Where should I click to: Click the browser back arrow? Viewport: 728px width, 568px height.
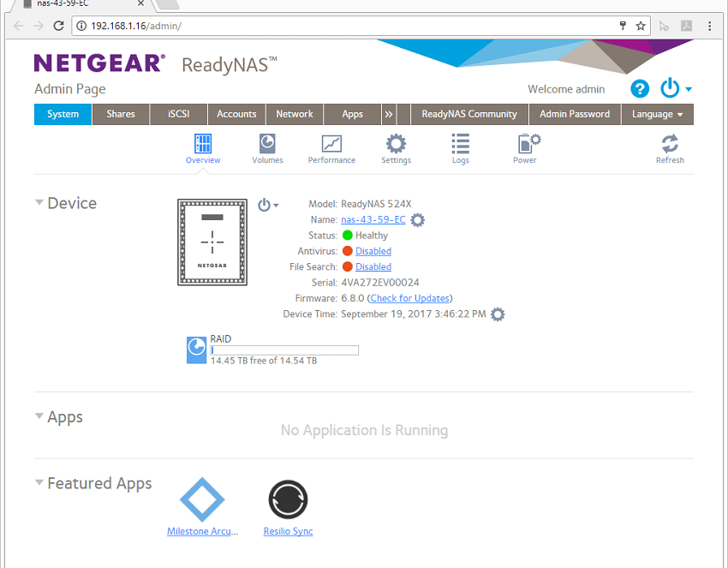(x=19, y=26)
